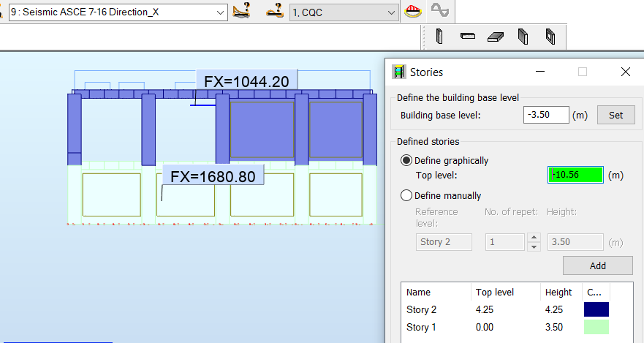The width and height of the screenshot is (644, 343).
Task: Click the FX=1680.80 force label
Action: tap(213, 176)
